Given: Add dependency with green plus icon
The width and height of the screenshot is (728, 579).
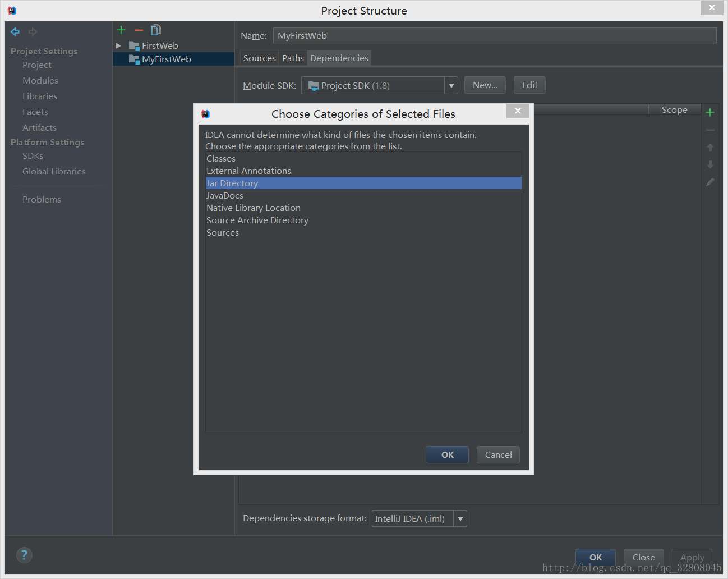Looking at the screenshot, I should (x=710, y=112).
